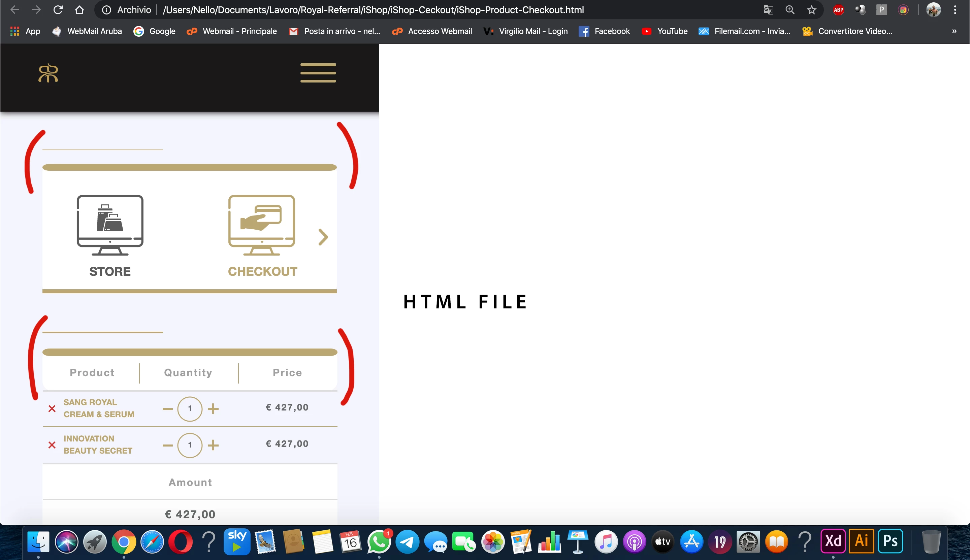Viewport: 970px width, 560px height.
Task: Open Adobe XD from the dock
Action: [833, 541]
